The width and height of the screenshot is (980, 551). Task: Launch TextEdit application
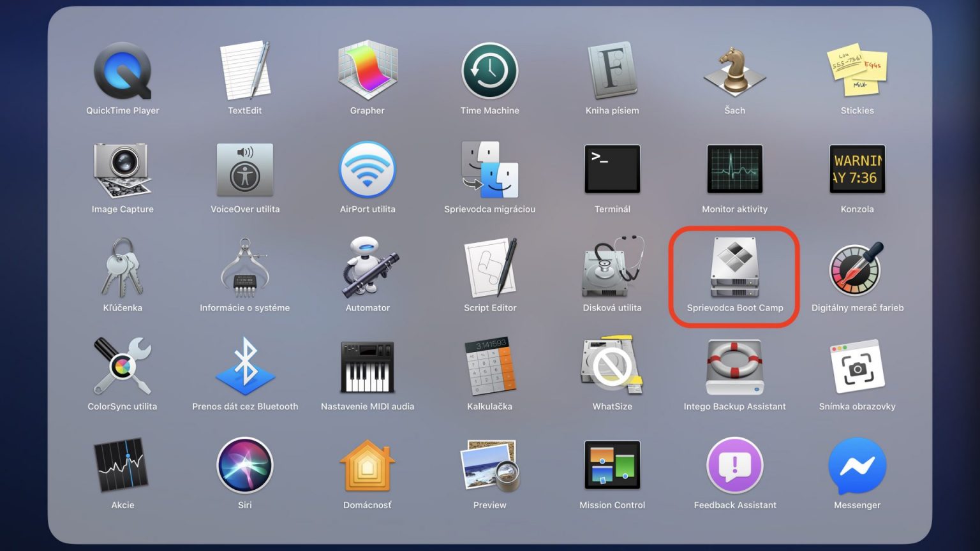(245, 71)
